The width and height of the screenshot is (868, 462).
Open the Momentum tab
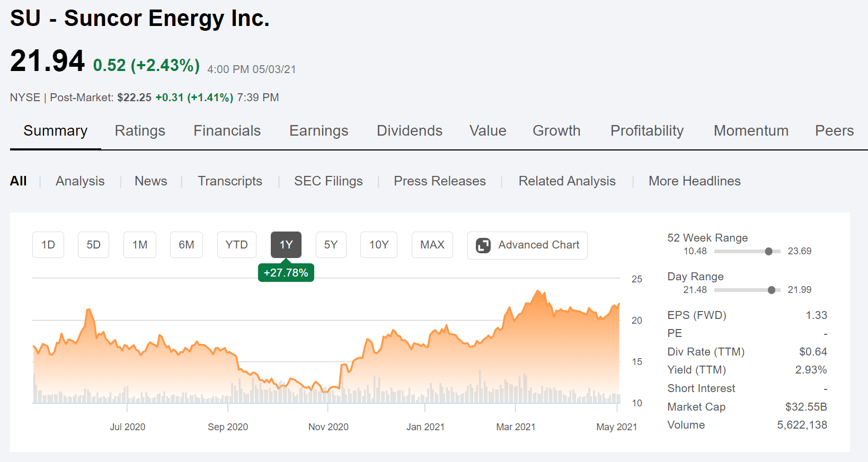[751, 131]
